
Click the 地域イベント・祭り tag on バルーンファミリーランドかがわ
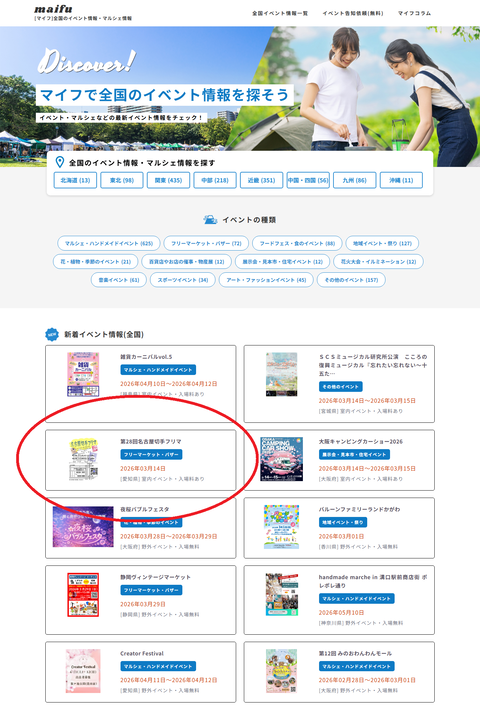343,523
